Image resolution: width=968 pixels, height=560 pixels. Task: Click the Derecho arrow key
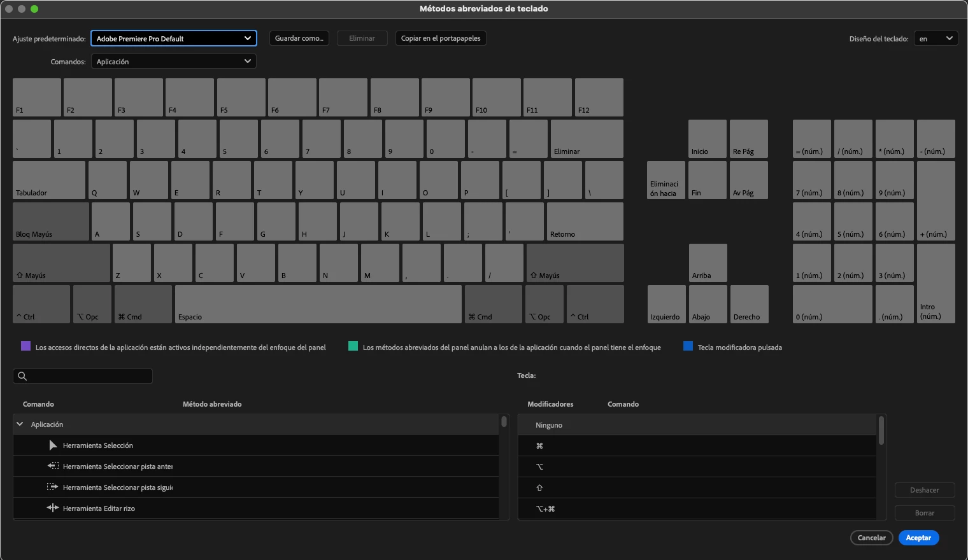(750, 304)
